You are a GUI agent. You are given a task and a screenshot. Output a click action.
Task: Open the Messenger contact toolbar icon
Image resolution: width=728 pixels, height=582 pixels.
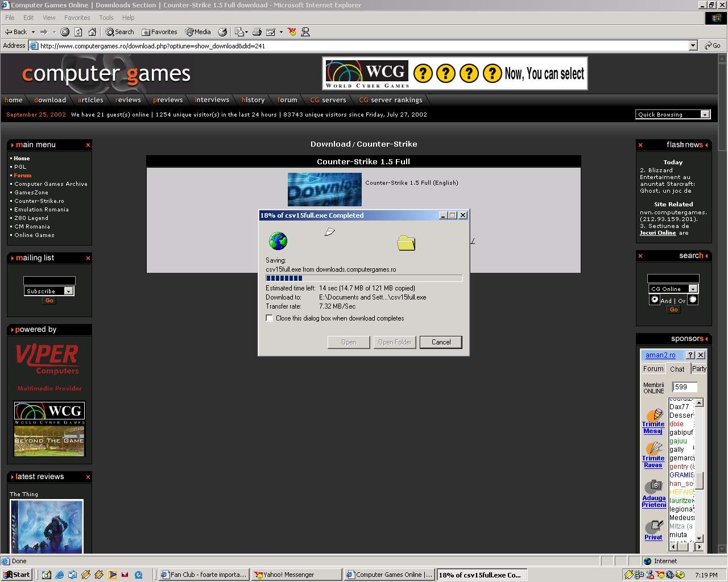305,32
